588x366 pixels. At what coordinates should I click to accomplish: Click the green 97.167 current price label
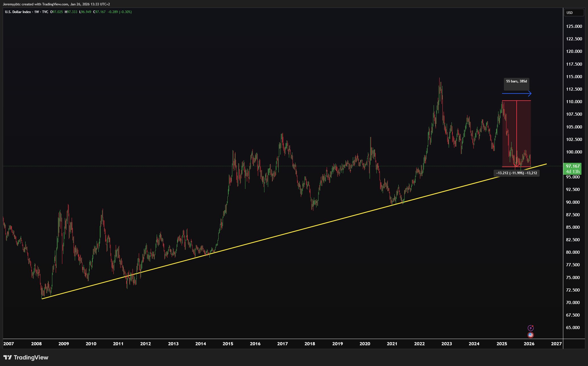click(573, 166)
